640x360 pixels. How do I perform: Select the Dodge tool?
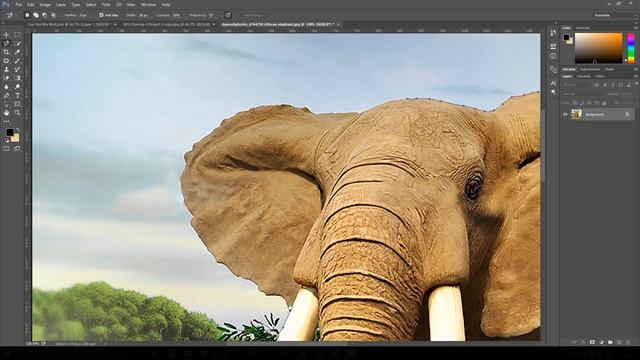tap(17, 87)
